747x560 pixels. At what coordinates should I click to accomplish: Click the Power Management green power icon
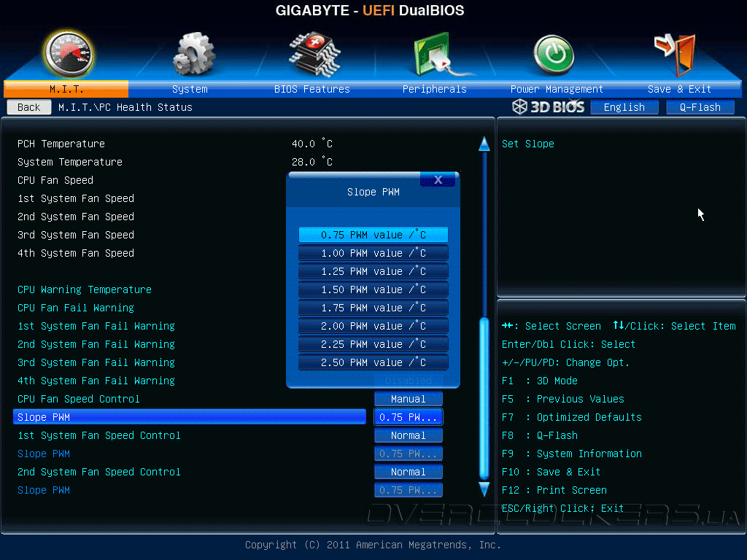[554, 55]
